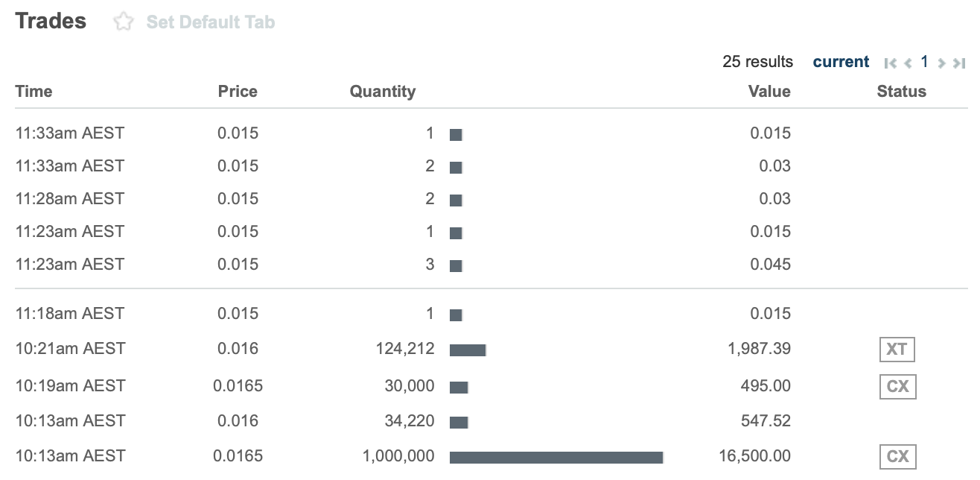Sort by Quantity column header
Screen dimensions: 980x480
click(x=383, y=92)
